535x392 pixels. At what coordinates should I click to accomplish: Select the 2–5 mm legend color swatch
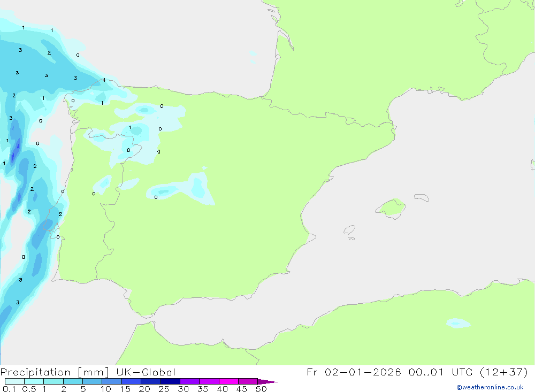coord(73,381)
